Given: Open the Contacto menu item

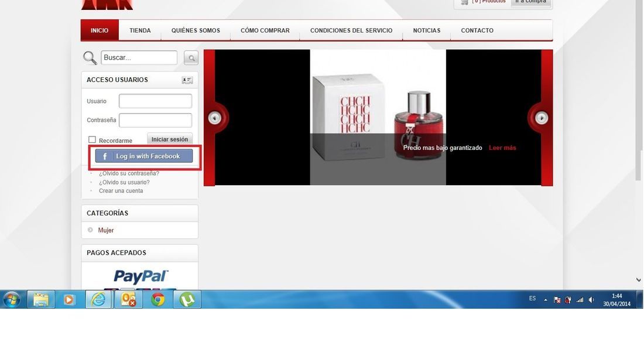Looking at the screenshot, I should (477, 30).
